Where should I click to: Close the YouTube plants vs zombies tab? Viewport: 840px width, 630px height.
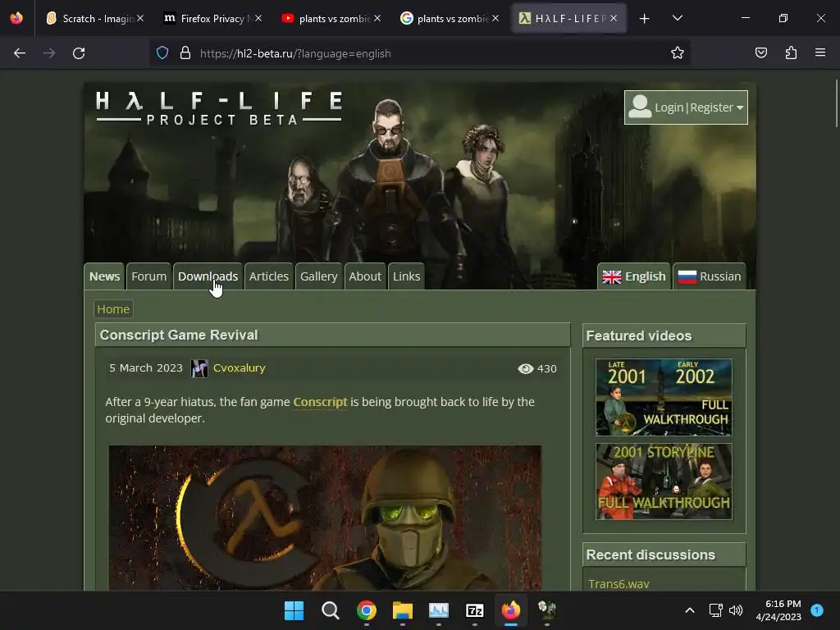[377, 18]
